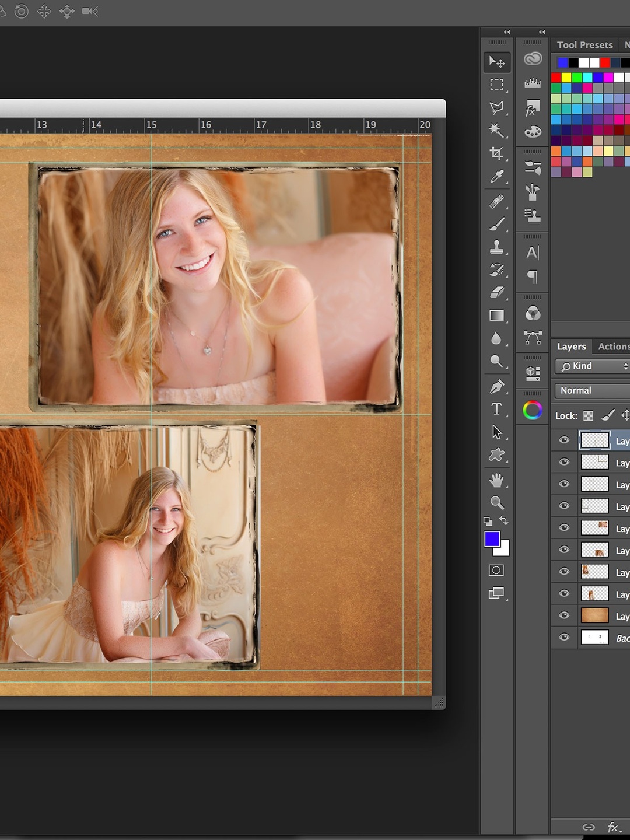The height and width of the screenshot is (840, 630).
Task: Select the Healing Brush bandage tool
Action: coord(497,202)
